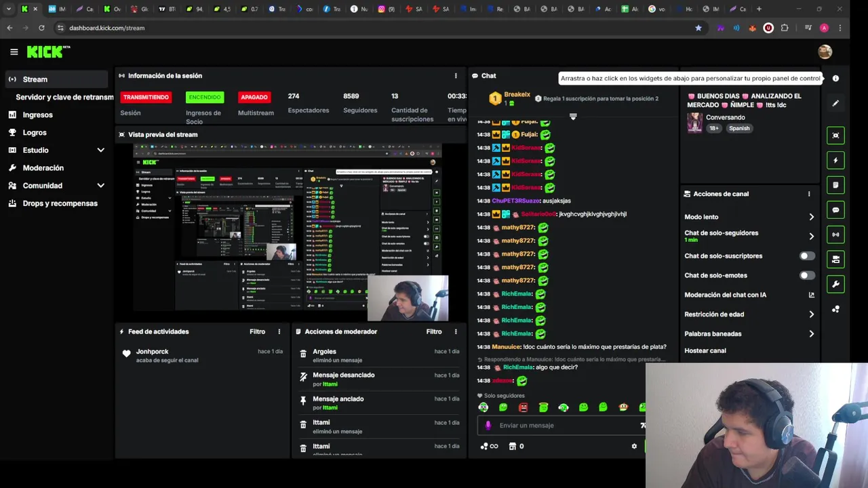
Task: Select the red angry emote
Action: 523,407
